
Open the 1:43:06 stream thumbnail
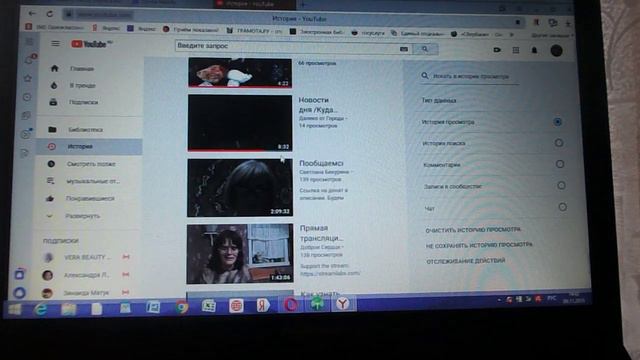(240, 253)
